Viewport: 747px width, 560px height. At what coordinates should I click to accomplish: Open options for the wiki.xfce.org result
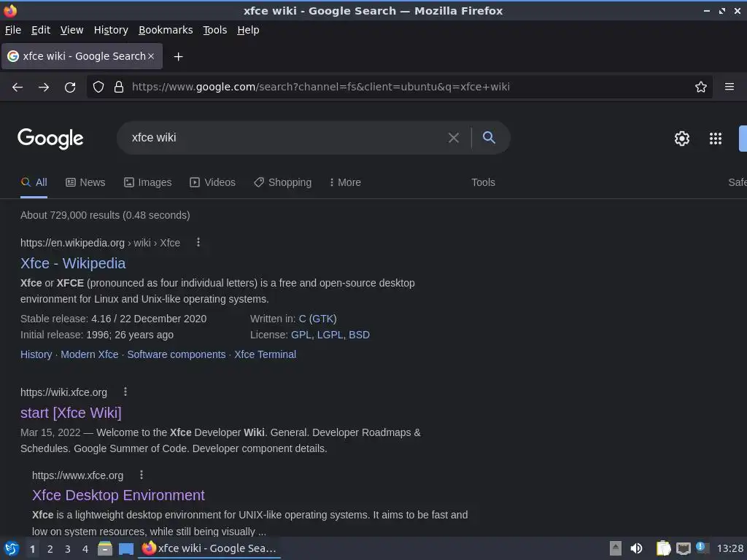pyautogui.click(x=125, y=392)
